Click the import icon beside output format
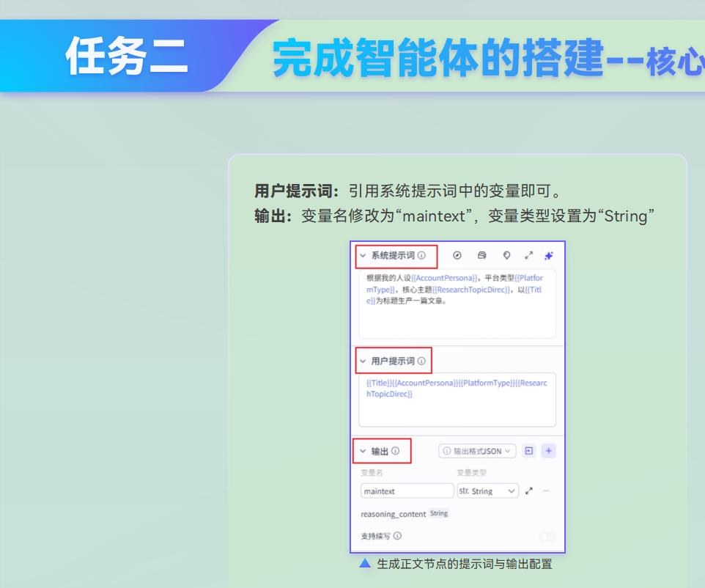 point(529,451)
